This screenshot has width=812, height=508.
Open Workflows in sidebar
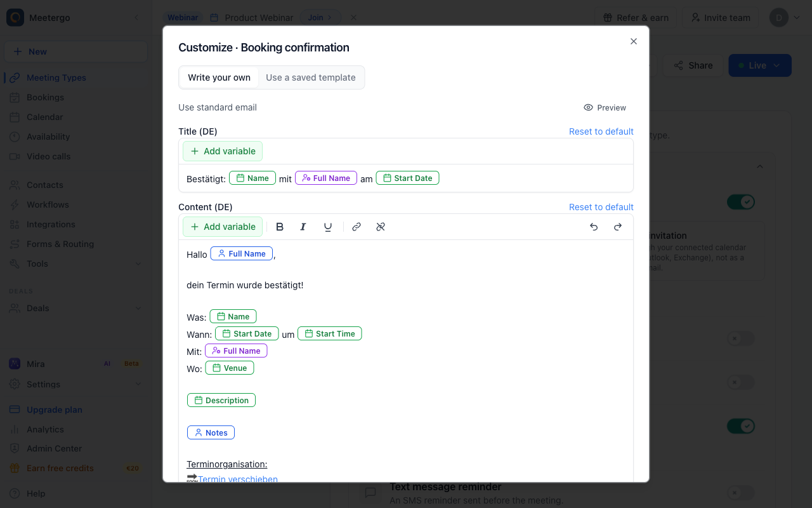pos(76,204)
